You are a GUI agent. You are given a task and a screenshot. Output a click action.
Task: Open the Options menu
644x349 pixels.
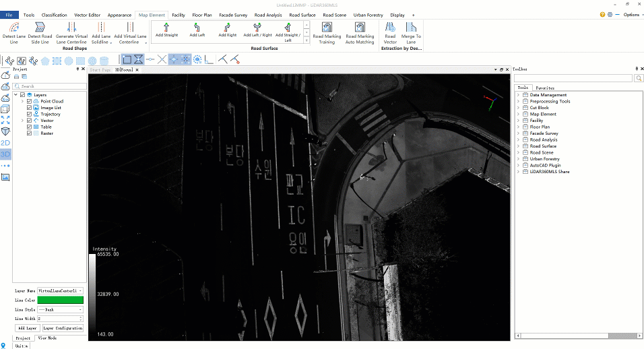[x=633, y=15]
